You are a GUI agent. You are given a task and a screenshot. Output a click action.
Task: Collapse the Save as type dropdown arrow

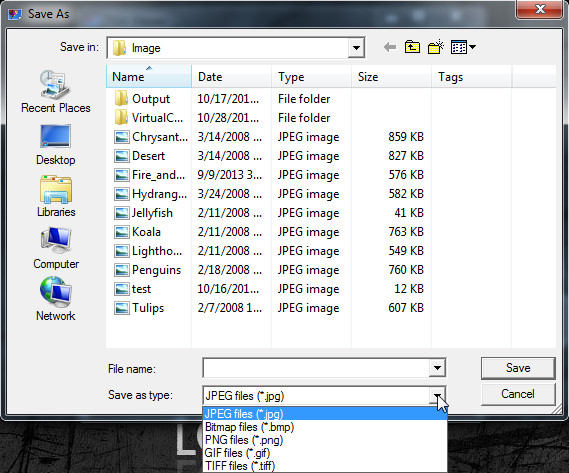(437, 395)
